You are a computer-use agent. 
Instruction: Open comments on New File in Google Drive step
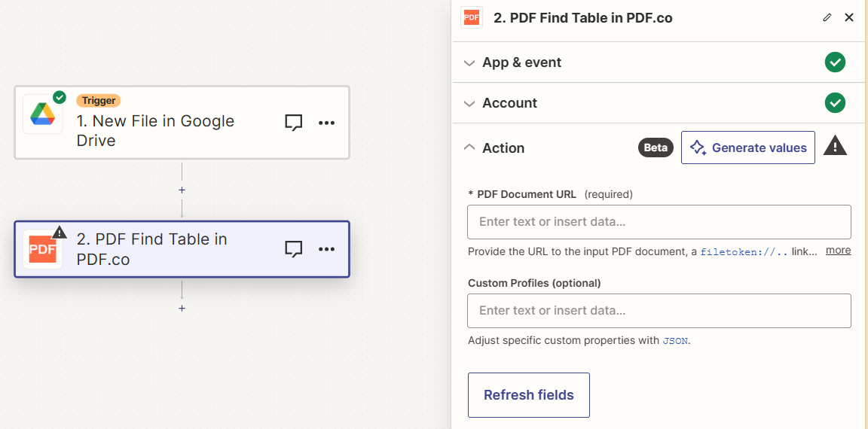[293, 123]
